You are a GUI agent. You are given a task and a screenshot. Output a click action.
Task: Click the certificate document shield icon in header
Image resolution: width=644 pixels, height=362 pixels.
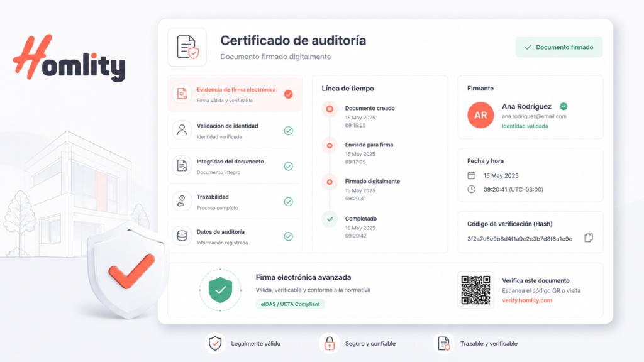click(x=187, y=47)
